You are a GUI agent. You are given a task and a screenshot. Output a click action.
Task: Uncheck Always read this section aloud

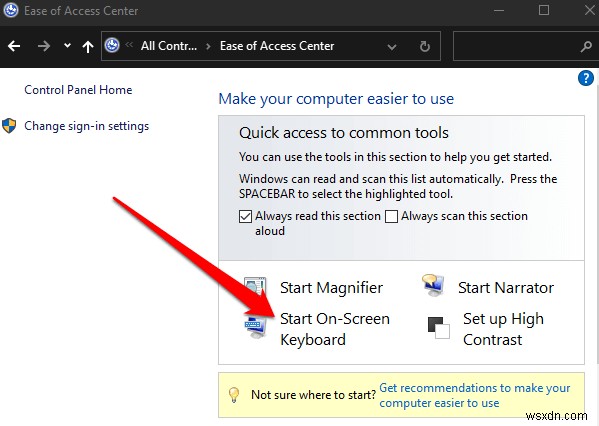pos(245,216)
